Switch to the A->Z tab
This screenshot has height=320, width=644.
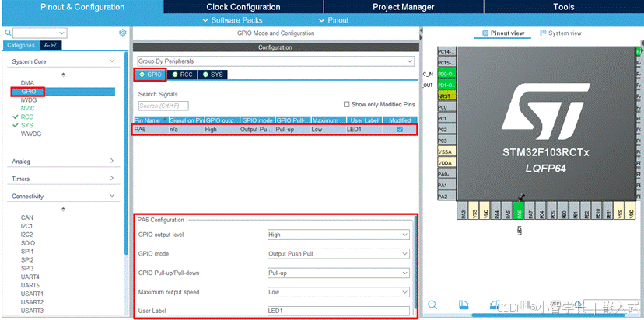51,46
